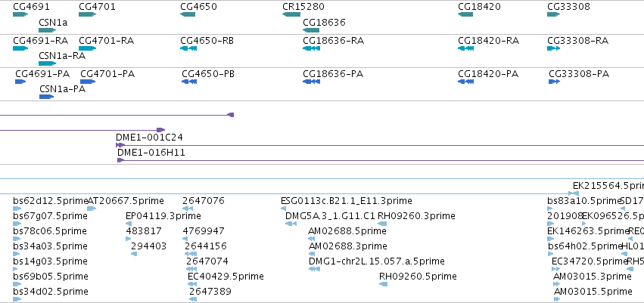Select the 2647076 feature label

coord(204,201)
